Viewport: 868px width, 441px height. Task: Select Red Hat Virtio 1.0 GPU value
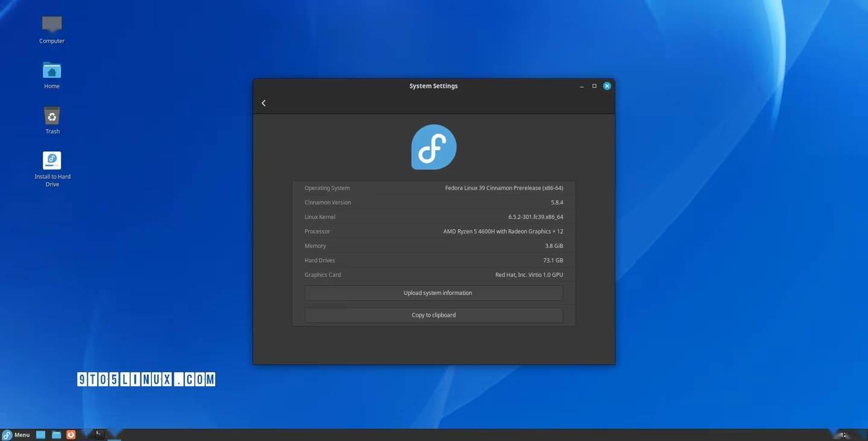[x=529, y=275]
